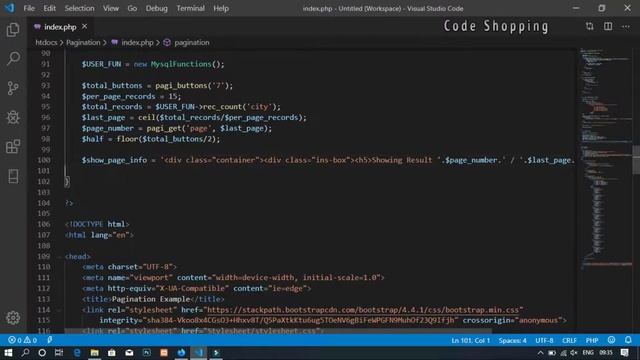640x360 pixels.
Task: Open the Help menu
Action: 221,8
